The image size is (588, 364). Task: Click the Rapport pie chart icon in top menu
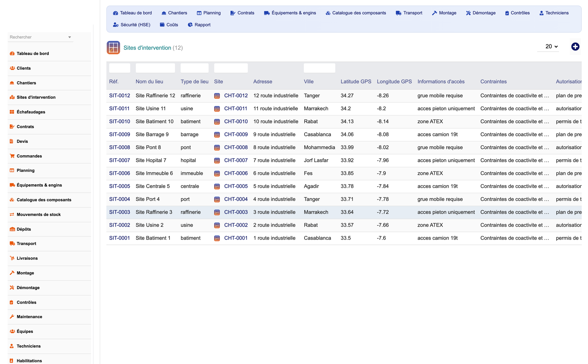(x=190, y=25)
